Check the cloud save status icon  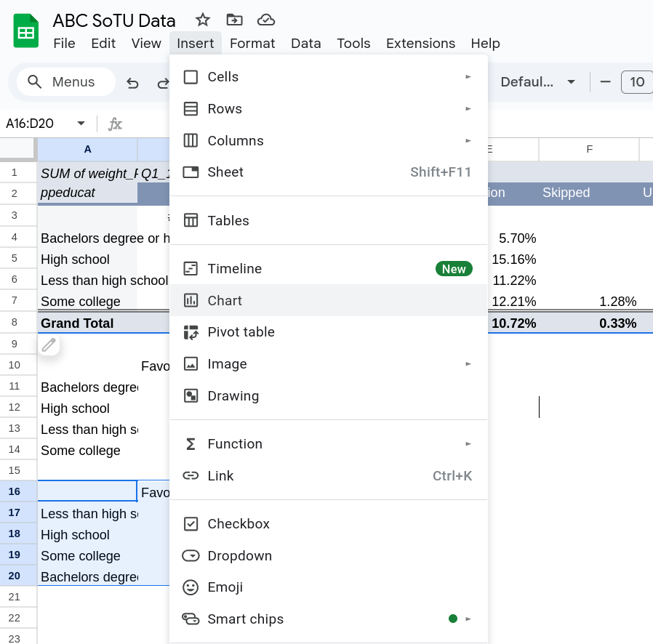(x=266, y=20)
